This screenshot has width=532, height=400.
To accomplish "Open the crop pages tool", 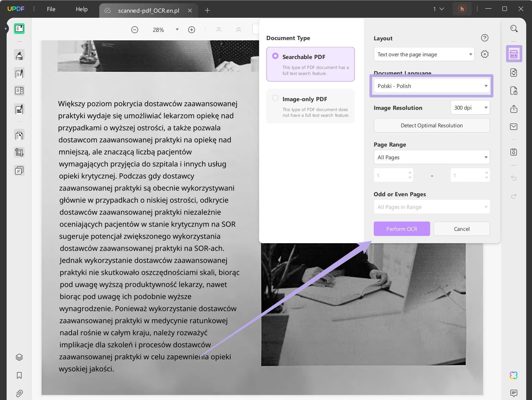I will pos(19,152).
